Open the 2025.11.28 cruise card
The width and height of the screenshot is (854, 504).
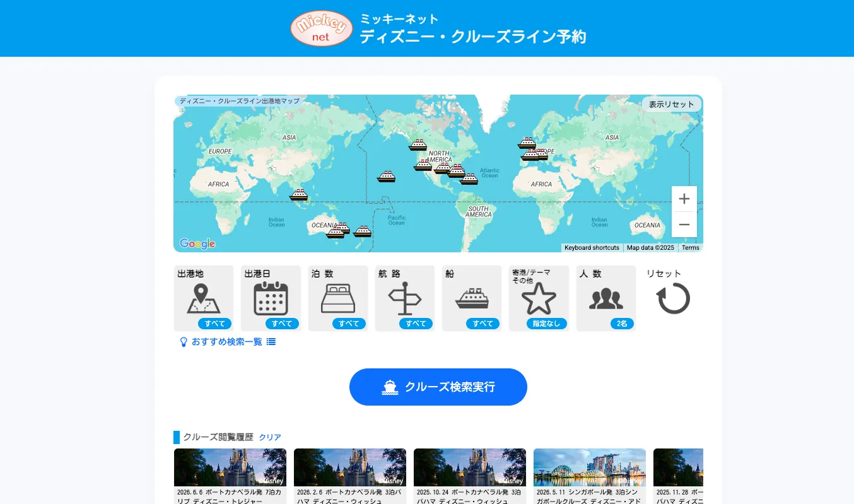click(678, 476)
